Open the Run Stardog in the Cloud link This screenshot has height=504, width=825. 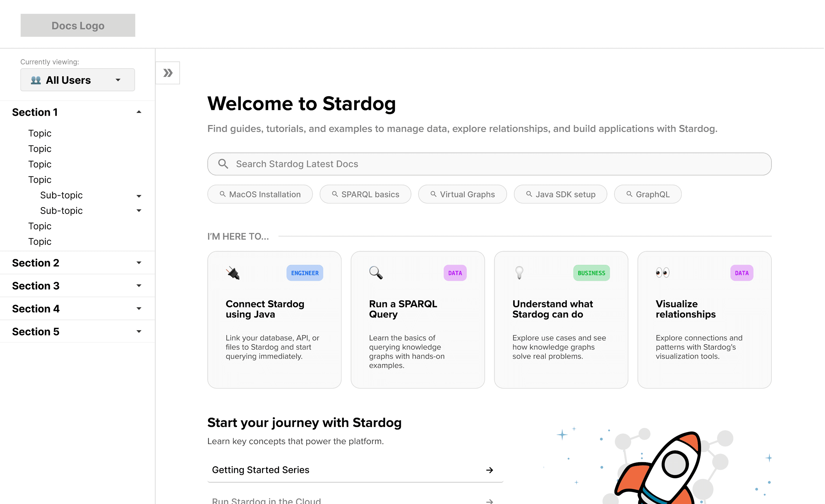pos(355,500)
